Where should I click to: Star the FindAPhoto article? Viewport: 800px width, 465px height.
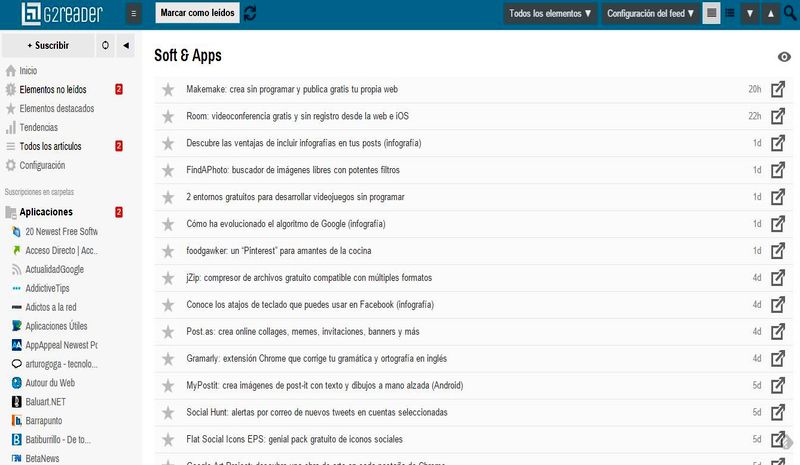pyautogui.click(x=168, y=170)
